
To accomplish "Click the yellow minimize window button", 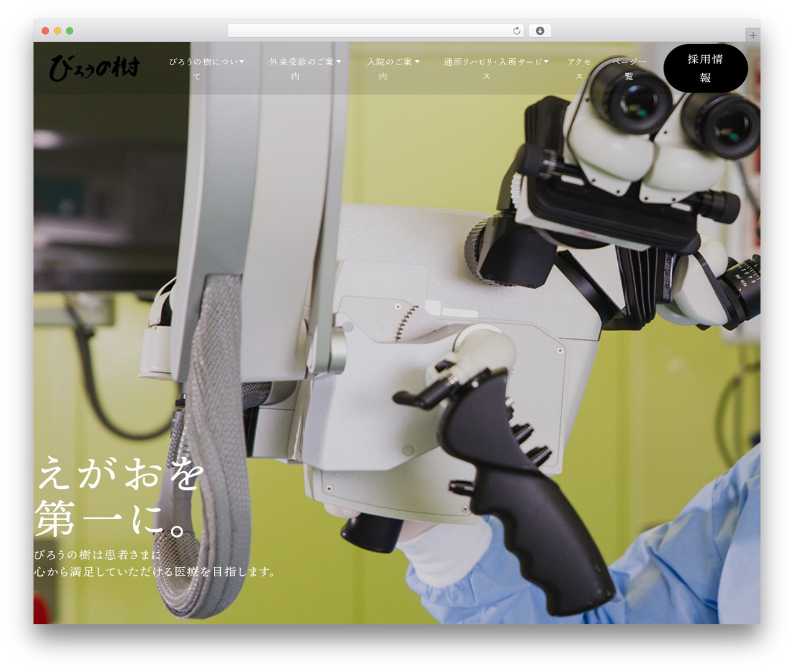I will coord(57,30).
